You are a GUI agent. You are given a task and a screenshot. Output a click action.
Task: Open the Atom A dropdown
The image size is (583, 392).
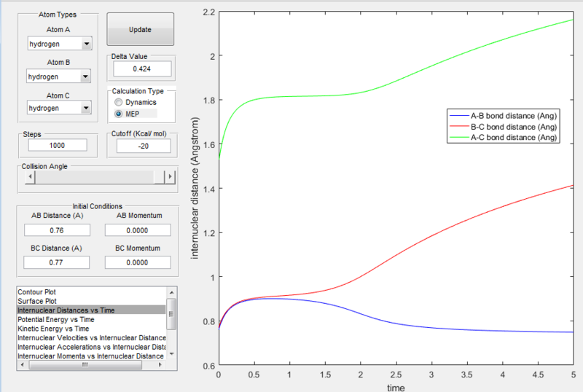click(x=60, y=44)
